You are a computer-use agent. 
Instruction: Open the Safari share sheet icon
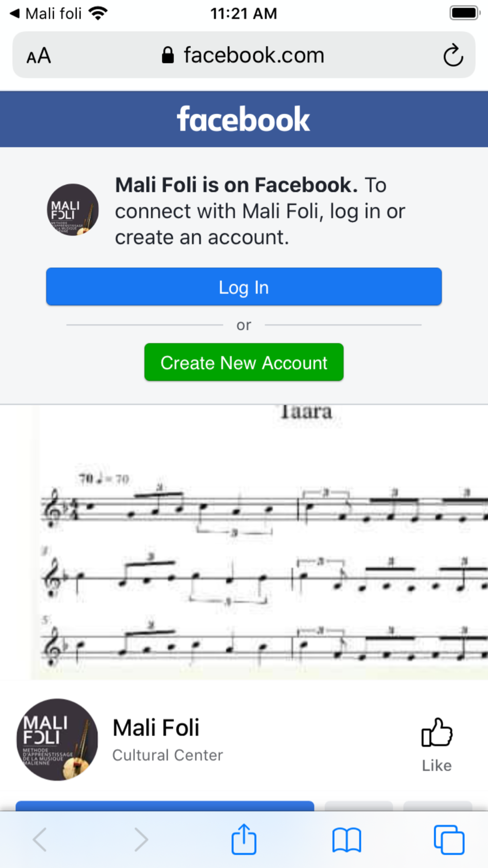(244, 839)
